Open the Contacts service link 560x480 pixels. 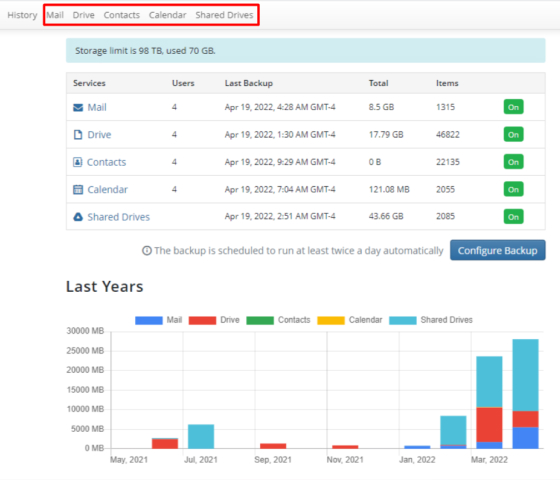106,162
